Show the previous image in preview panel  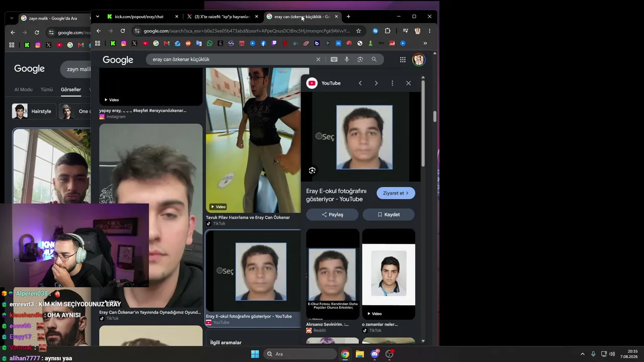[360, 83]
